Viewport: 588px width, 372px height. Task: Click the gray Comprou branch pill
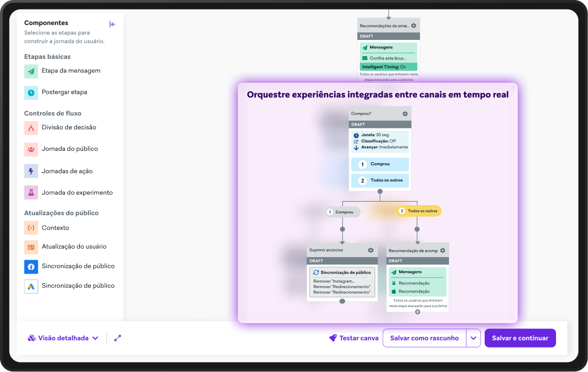tap(343, 212)
